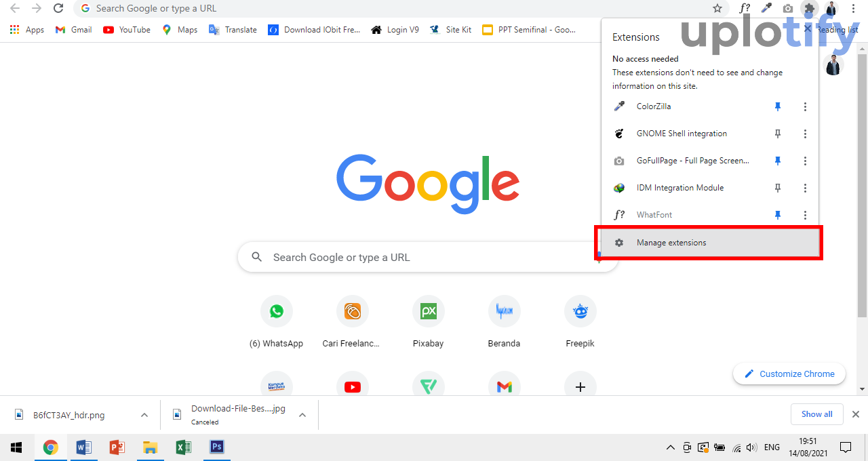Click the browser back arrow
The image size is (868, 461).
click(14, 8)
